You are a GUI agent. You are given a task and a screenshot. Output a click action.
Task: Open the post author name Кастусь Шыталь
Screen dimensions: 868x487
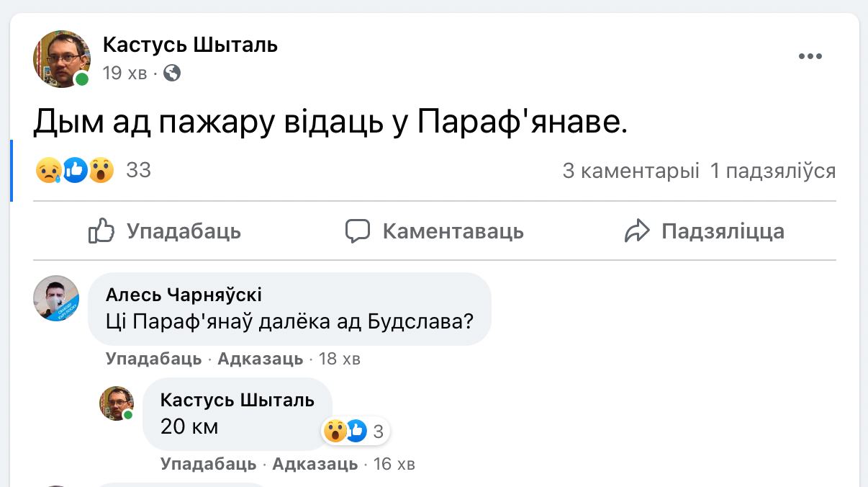(x=190, y=45)
